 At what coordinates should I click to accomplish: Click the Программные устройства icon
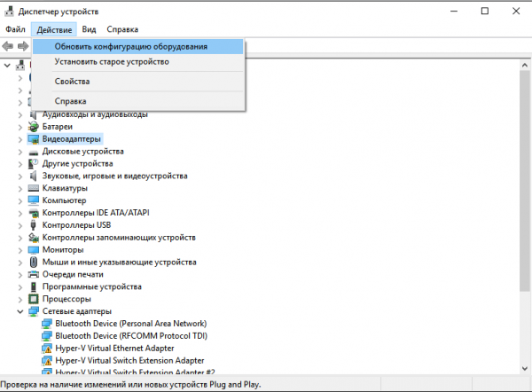[x=34, y=286]
